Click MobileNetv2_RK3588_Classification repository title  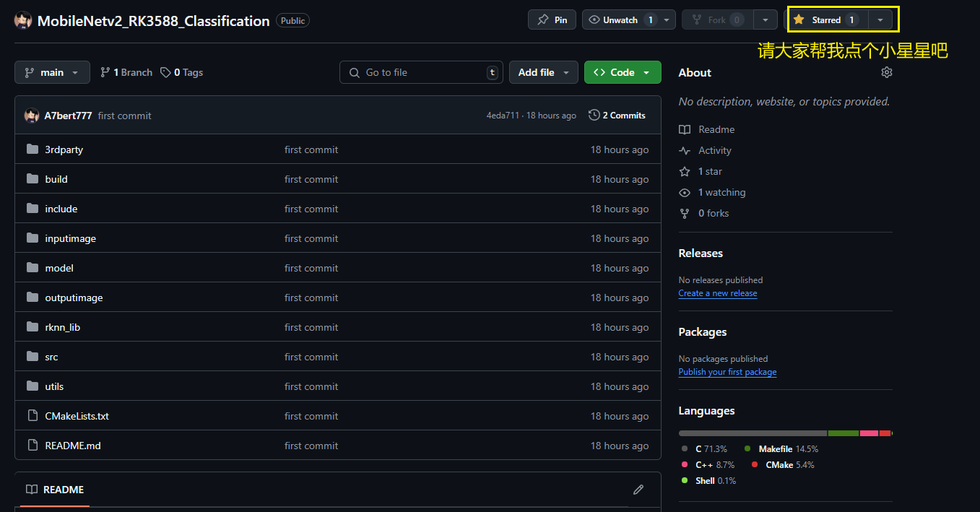[154, 21]
